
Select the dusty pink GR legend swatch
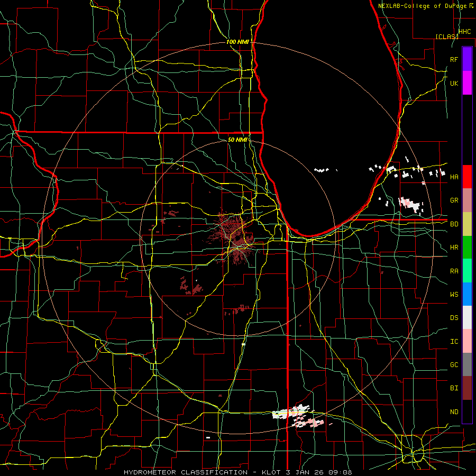point(467,200)
